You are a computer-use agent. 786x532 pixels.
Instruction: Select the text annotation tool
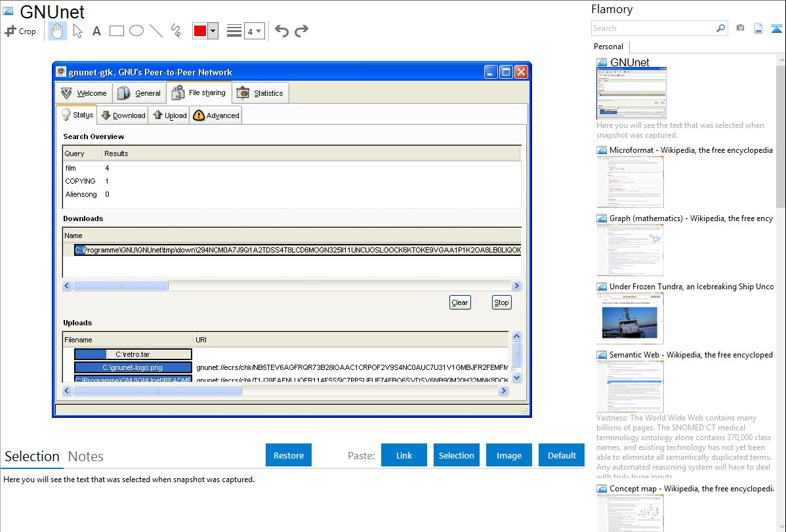[x=96, y=31]
